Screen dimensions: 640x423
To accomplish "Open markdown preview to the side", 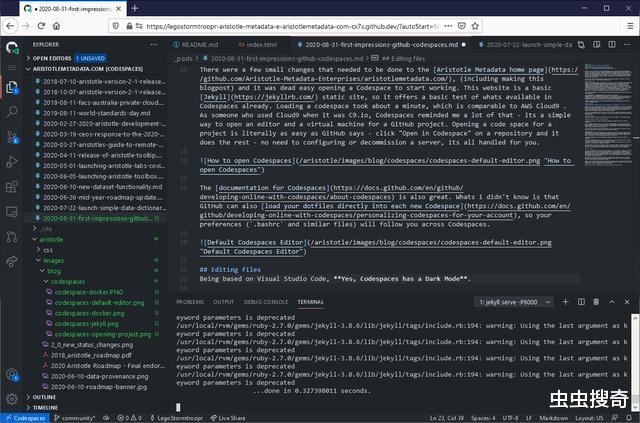I will (x=596, y=45).
